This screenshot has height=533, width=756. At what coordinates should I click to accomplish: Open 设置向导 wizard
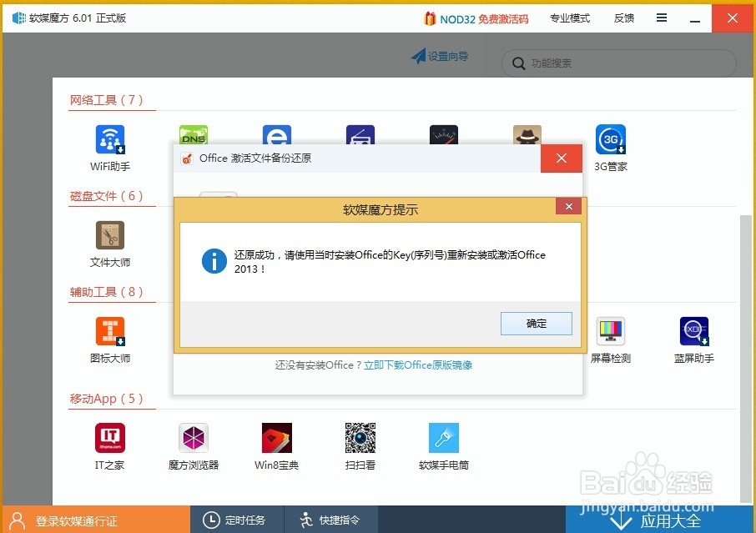coord(440,56)
